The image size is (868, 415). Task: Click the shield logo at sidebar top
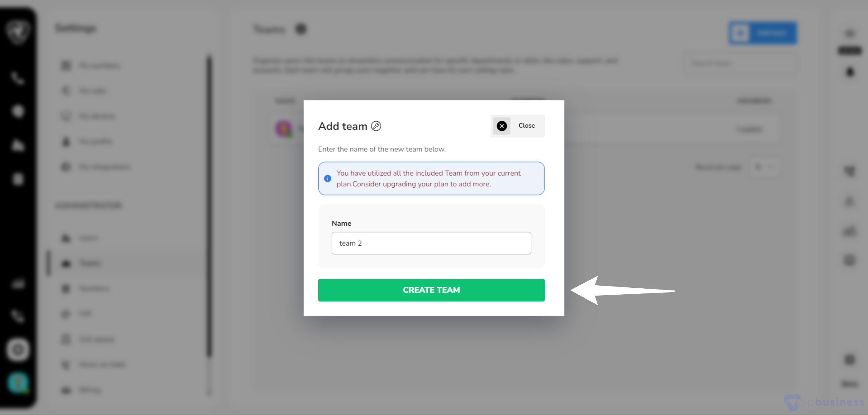click(x=18, y=31)
